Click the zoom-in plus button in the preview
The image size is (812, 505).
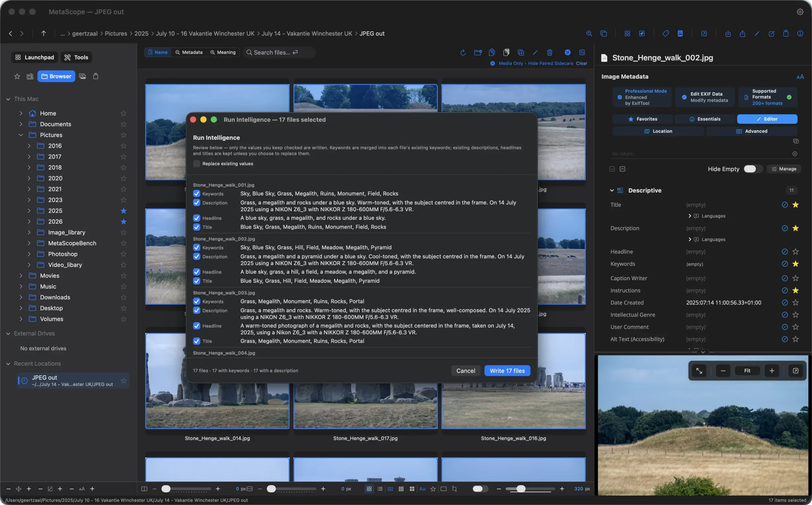[772, 371]
